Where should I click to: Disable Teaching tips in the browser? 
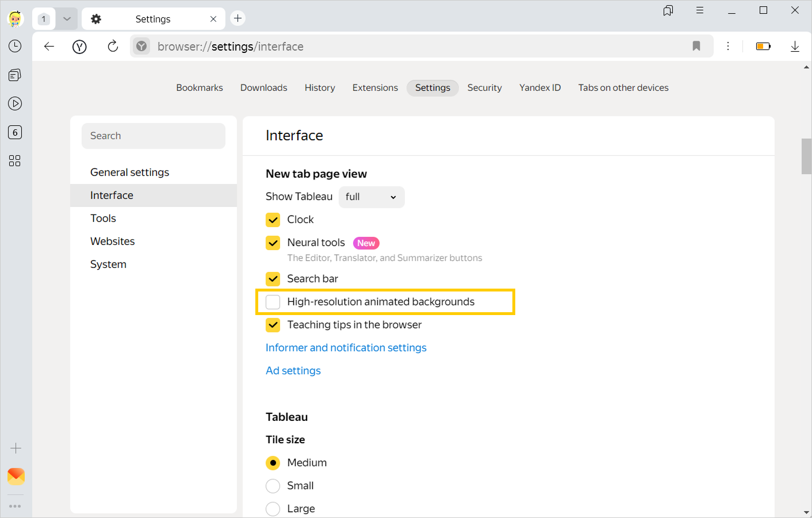(x=273, y=325)
